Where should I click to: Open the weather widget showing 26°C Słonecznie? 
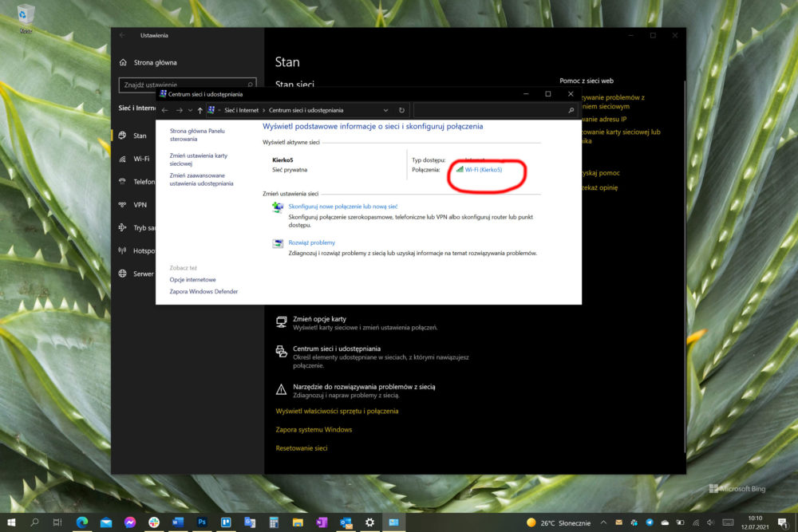pyautogui.click(x=559, y=523)
